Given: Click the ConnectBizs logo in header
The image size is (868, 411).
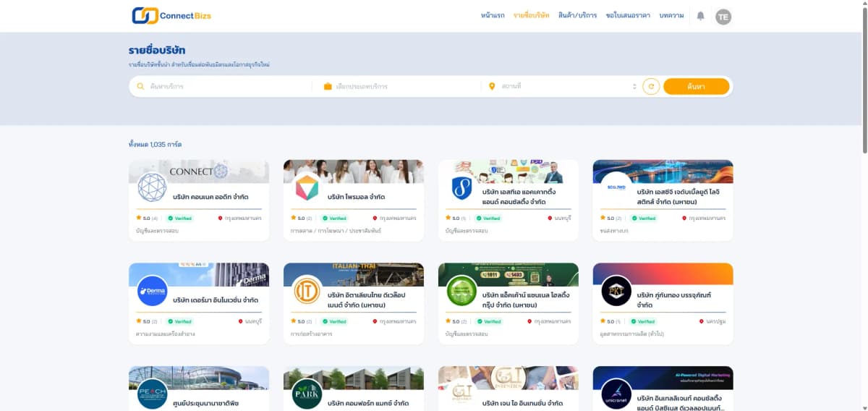Looking at the screenshot, I should 171,15.
